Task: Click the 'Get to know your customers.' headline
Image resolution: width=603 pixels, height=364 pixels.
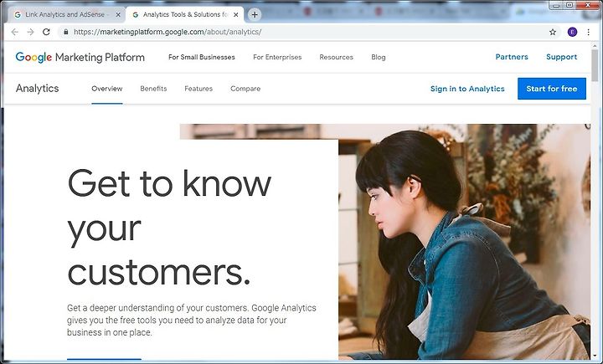Action: [169, 228]
